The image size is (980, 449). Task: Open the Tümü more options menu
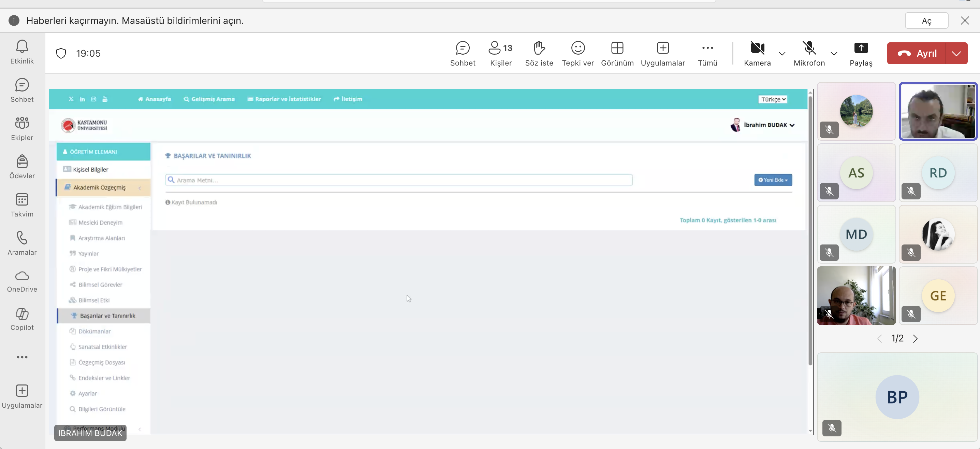coord(707,54)
